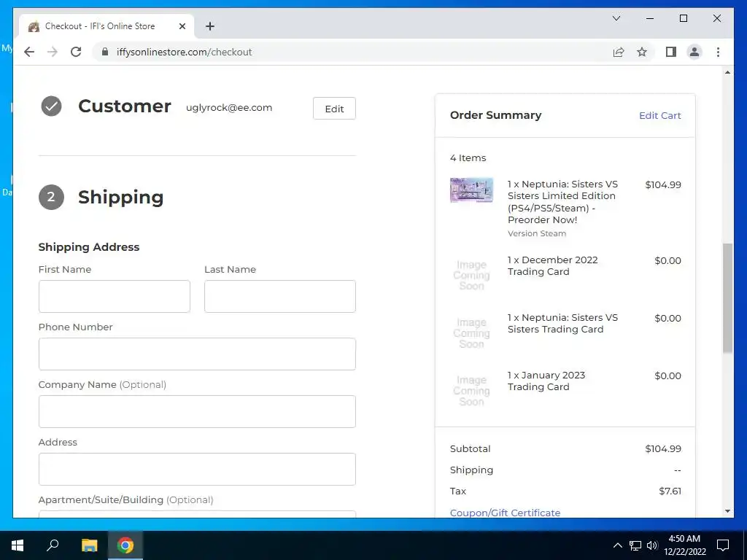
Task: Open the taskbar clock and date
Action: point(684,545)
